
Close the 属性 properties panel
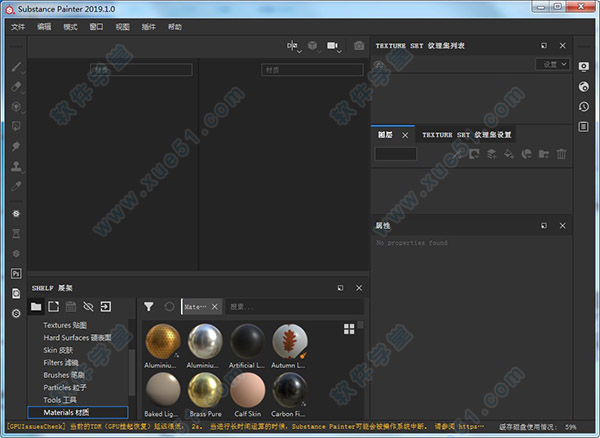click(562, 226)
